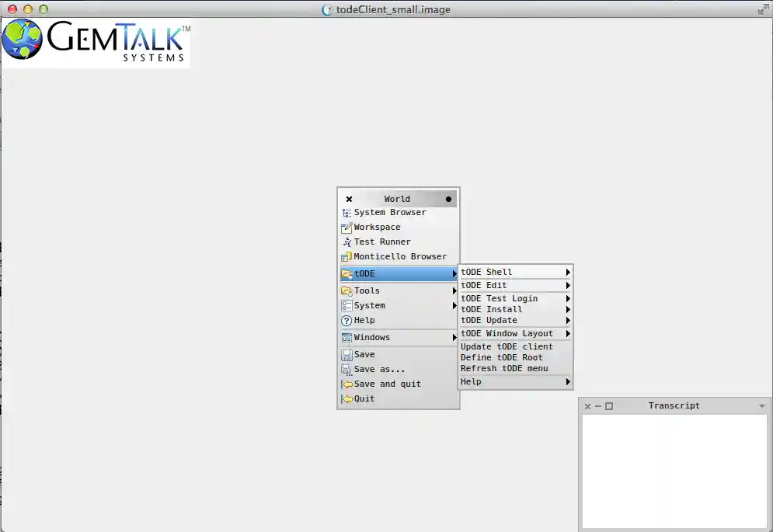Choose the tODE Install menu item
The width and height of the screenshot is (773, 532).
pyautogui.click(x=491, y=310)
